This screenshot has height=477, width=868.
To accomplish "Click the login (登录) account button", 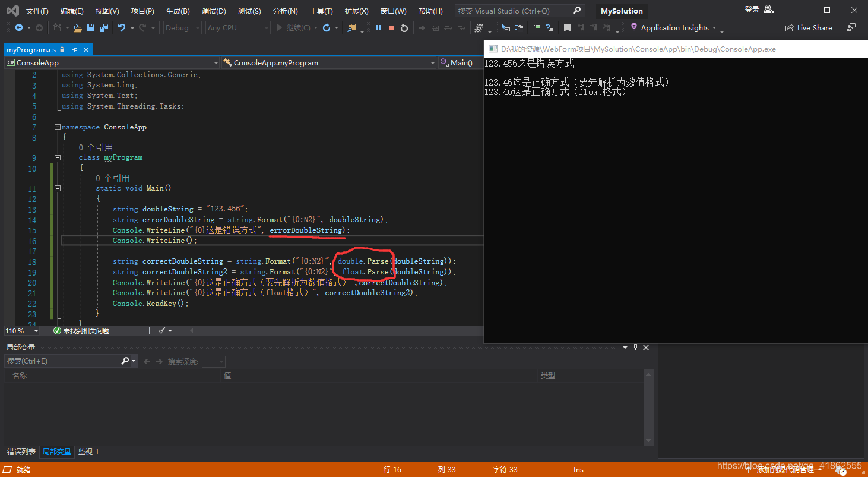I will click(x=759, y=10).
